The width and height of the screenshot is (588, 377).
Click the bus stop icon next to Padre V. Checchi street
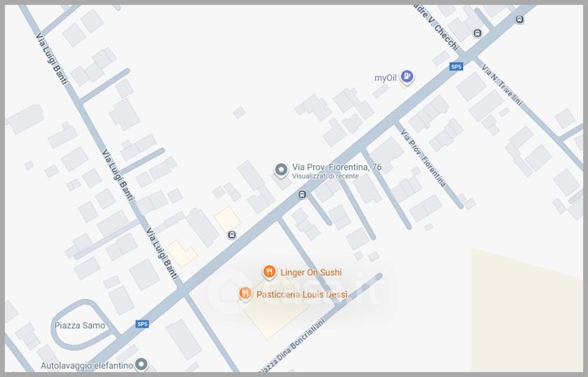[x=477, y=33]
